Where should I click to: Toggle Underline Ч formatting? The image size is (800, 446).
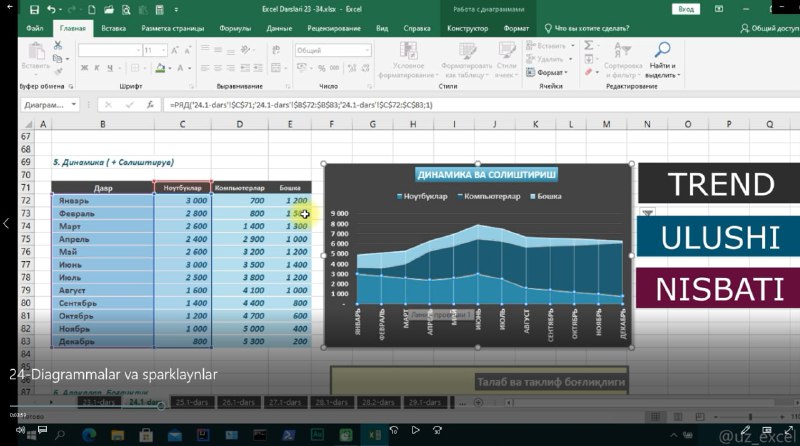point(110,68)
